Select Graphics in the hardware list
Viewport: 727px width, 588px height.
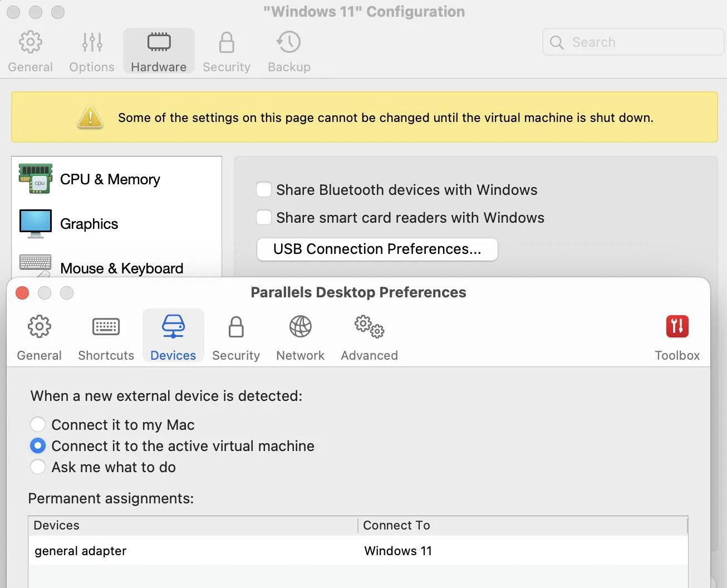click(x=89, y=224)
